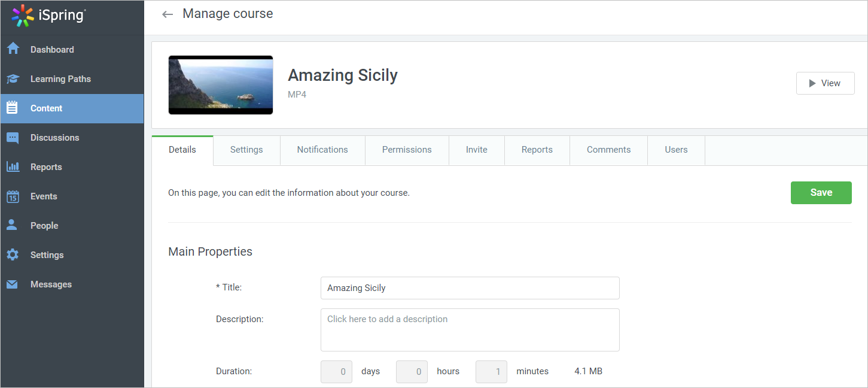
Task: Select the Invite tab
Action: (x=477, y=150)
